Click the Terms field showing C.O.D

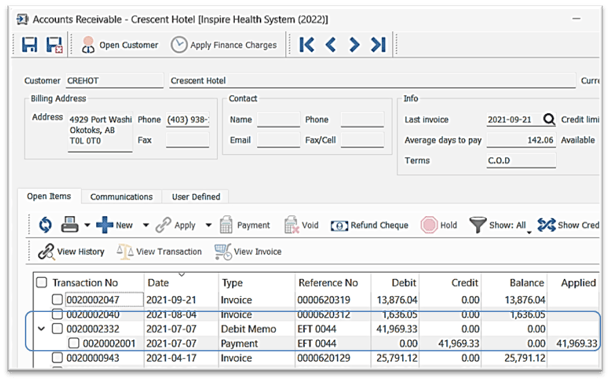click(x=521, y=160)
